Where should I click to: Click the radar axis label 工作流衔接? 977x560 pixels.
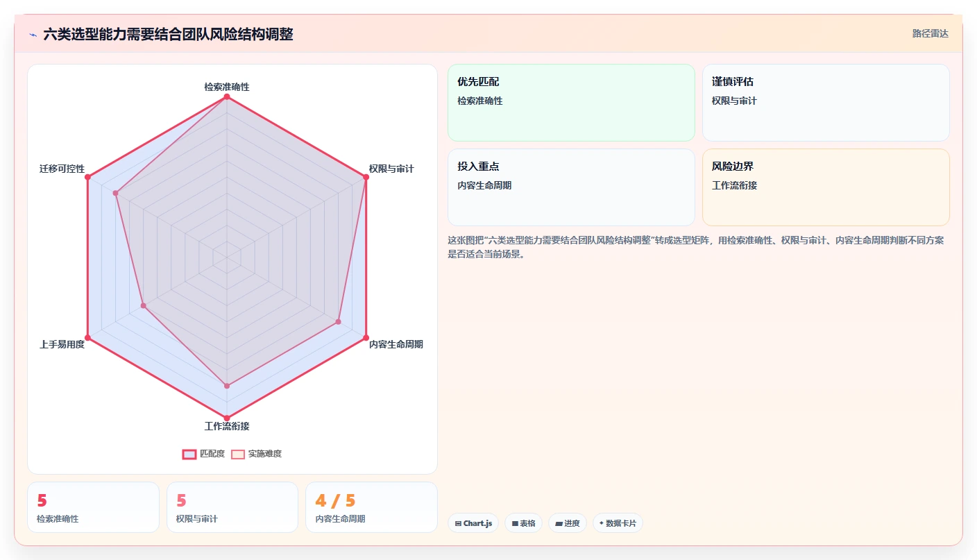[x=227, y=426]
